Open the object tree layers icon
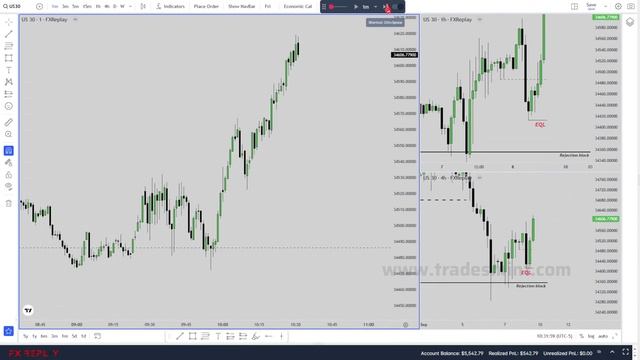This screenshot has width=640, height=360. [630, 22]
